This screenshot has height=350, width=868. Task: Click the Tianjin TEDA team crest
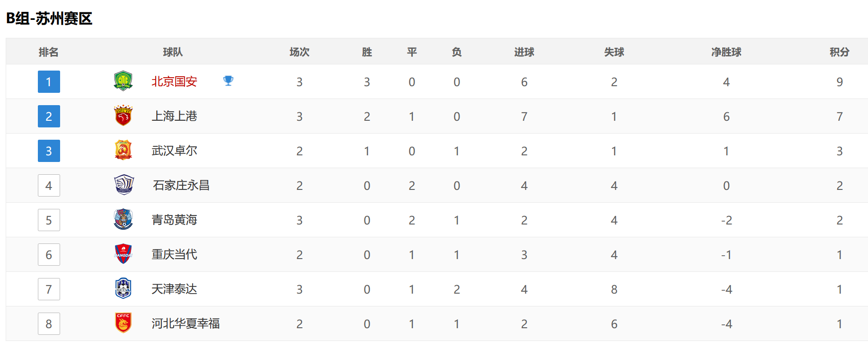123,288
